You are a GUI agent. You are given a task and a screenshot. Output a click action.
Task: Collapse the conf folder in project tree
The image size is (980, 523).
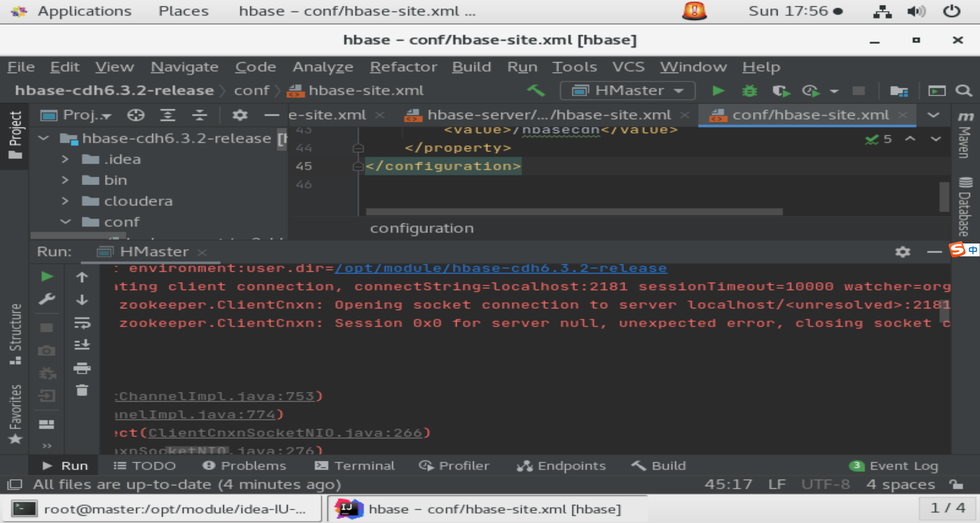point(65,222)
